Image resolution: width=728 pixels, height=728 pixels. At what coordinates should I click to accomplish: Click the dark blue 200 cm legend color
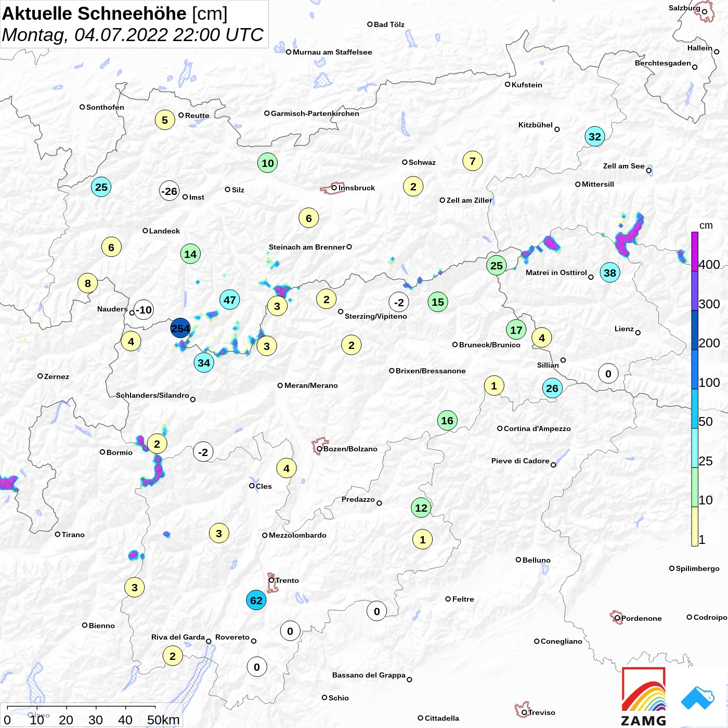click(695, 330)
